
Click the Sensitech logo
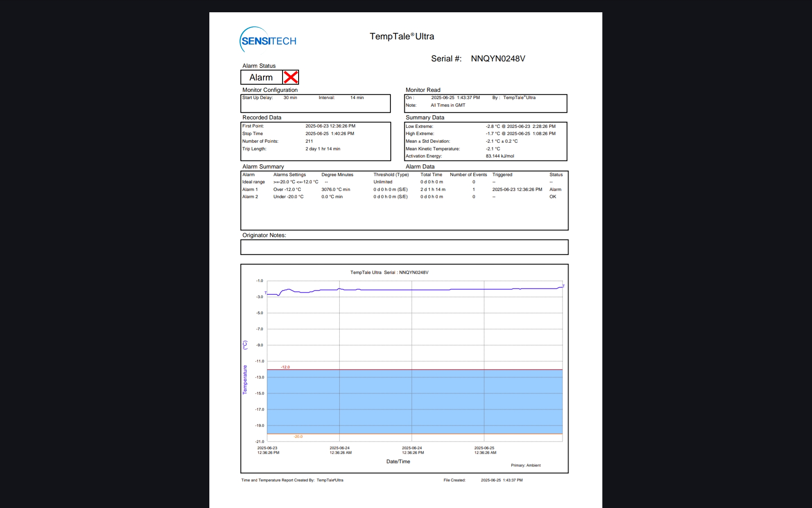268,41
